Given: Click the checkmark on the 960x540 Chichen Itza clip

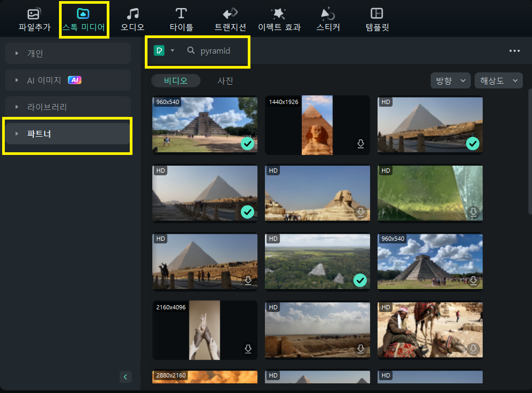Looking at the screenshot, I should (x=247, y=144).
